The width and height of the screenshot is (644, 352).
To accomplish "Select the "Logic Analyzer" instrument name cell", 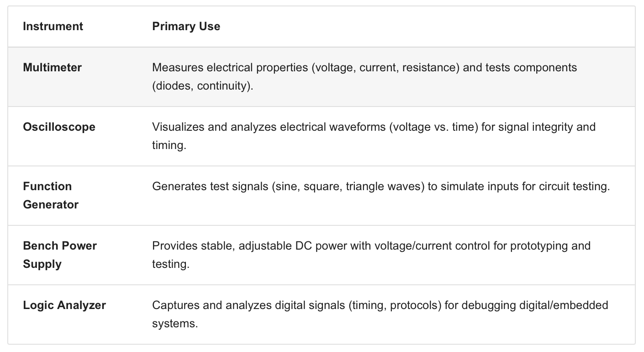I will [64, 305].
